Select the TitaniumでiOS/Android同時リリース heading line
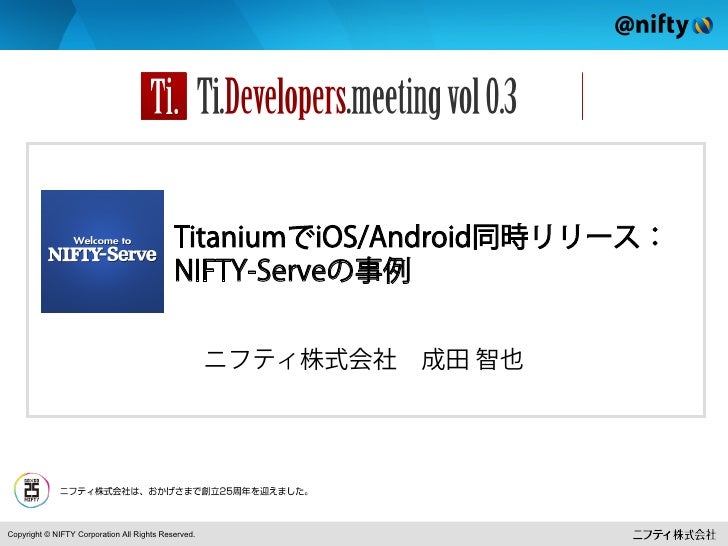 click(x=417, y=237)
